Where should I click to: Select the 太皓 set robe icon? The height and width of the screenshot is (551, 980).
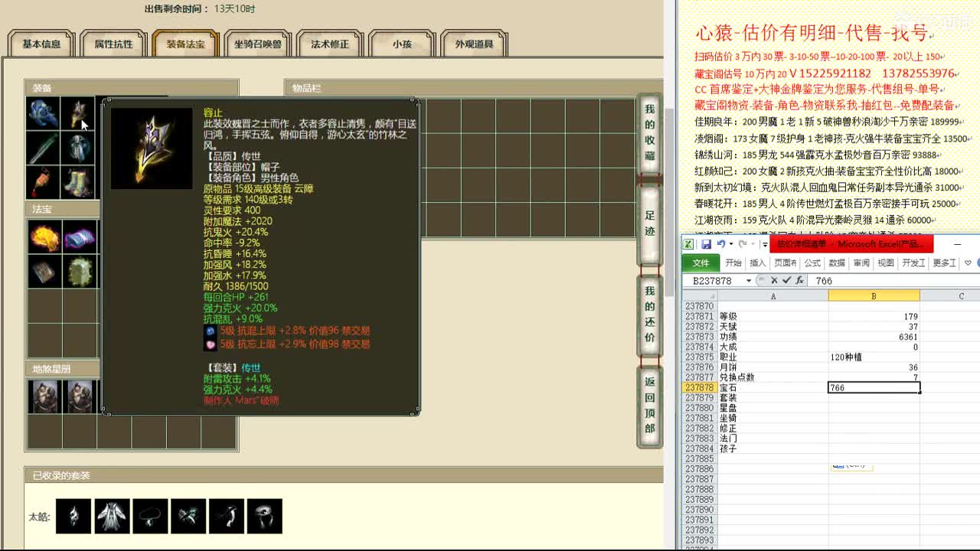112,517
